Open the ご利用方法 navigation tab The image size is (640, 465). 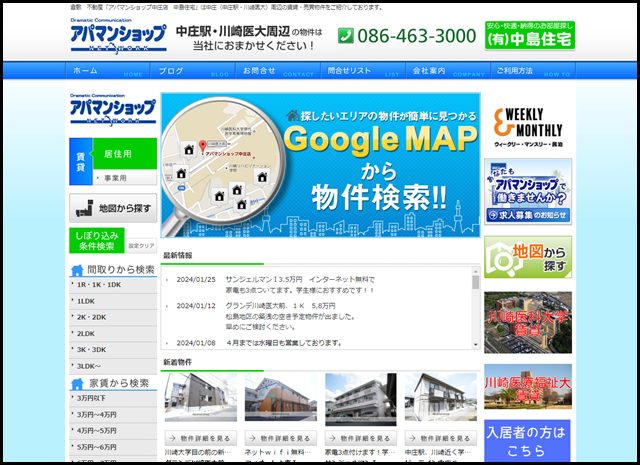pos(533,71)
